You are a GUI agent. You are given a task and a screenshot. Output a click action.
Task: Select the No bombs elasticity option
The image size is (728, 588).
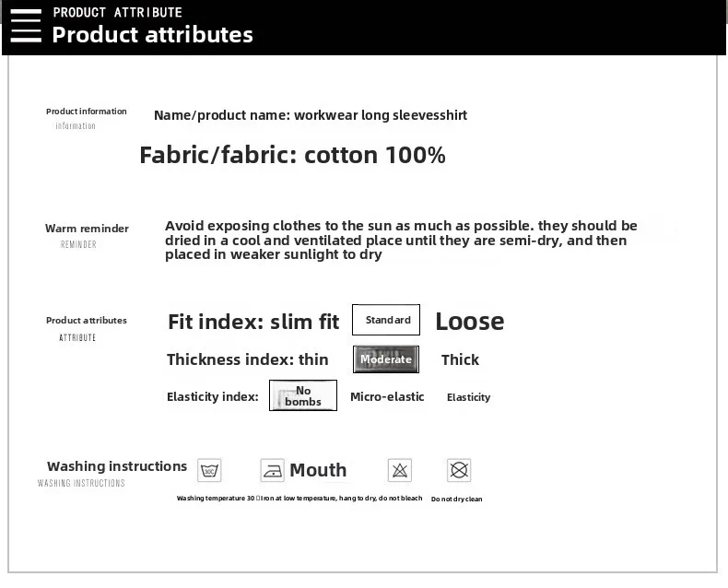303,395
